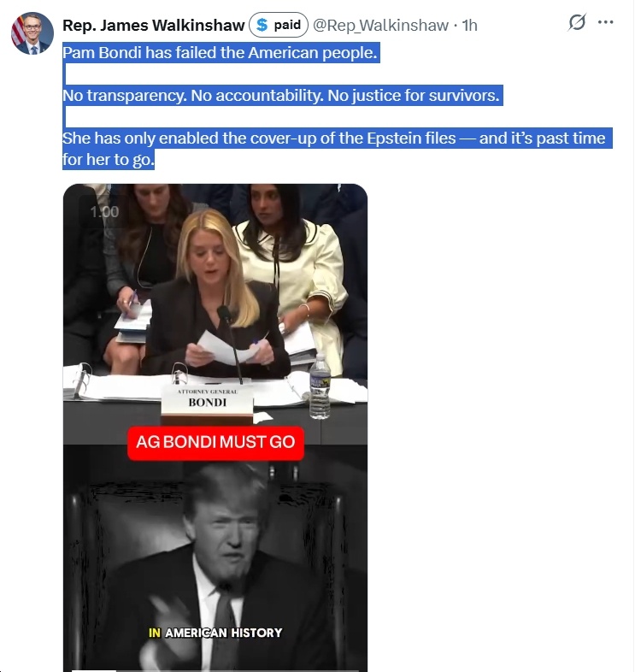Click the "Pam Bondi has failed" sentence

coord(220,53)
